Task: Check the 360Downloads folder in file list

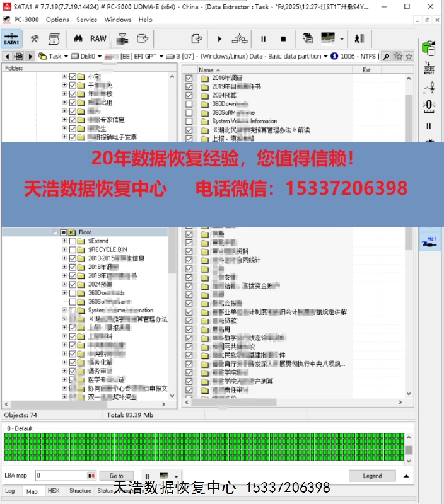Action: pyautogui.click(x=189, y=104)
